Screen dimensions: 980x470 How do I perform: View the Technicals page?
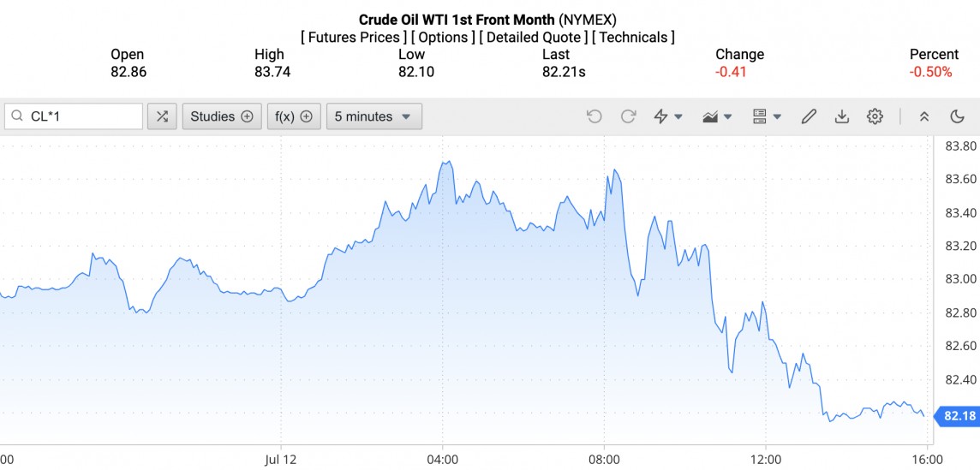click(x=633, y=38)
